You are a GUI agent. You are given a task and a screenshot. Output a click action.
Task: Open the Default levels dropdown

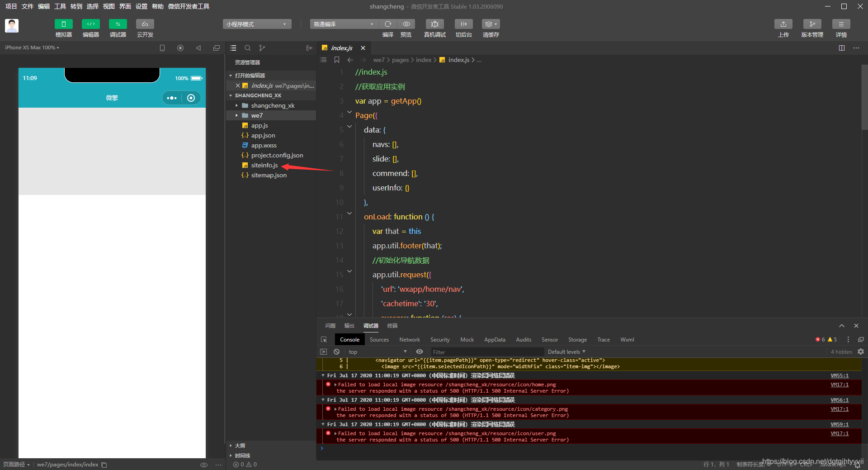pyautogui.click(x=566, y=352)
